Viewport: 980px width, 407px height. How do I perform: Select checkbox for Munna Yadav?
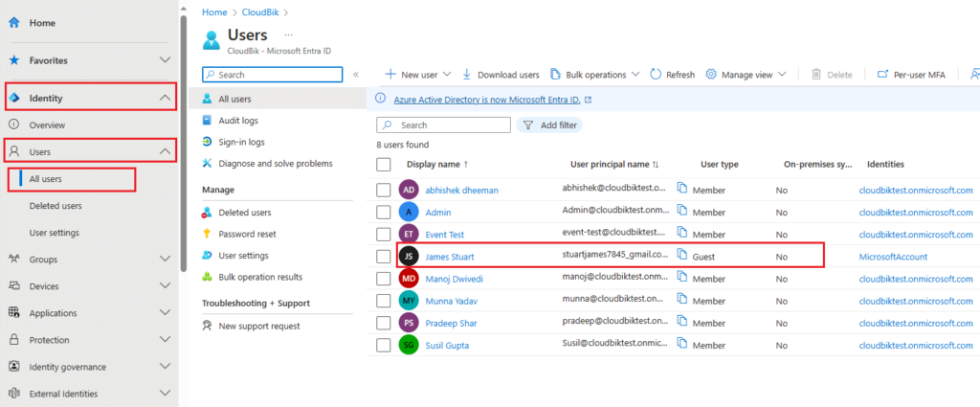(383, 301)
